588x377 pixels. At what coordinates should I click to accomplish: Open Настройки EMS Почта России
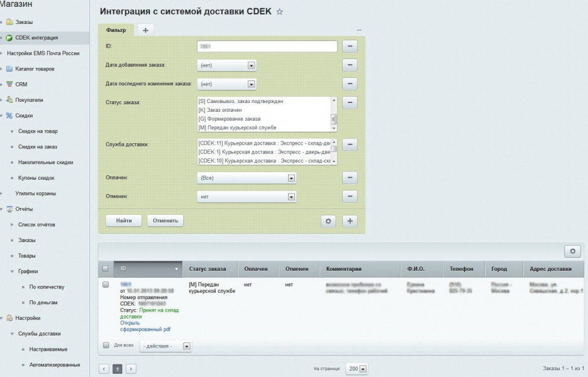coord(43,53)
